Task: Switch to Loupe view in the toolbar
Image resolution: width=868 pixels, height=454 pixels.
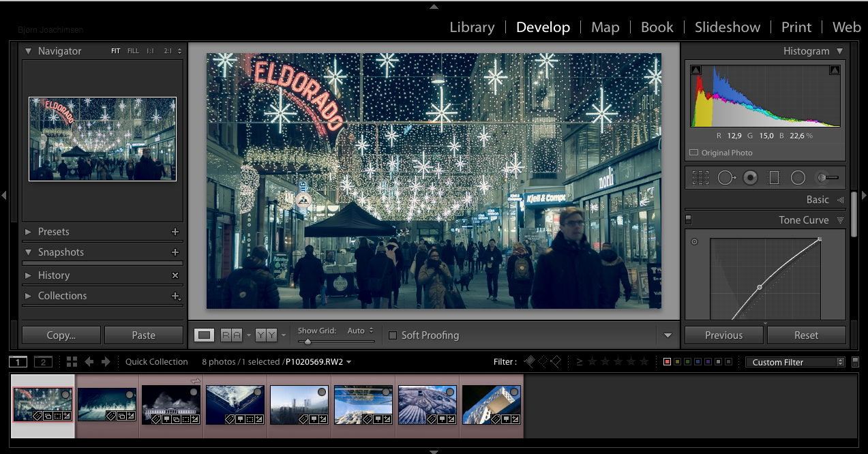Action: click(x=204, y=335)
